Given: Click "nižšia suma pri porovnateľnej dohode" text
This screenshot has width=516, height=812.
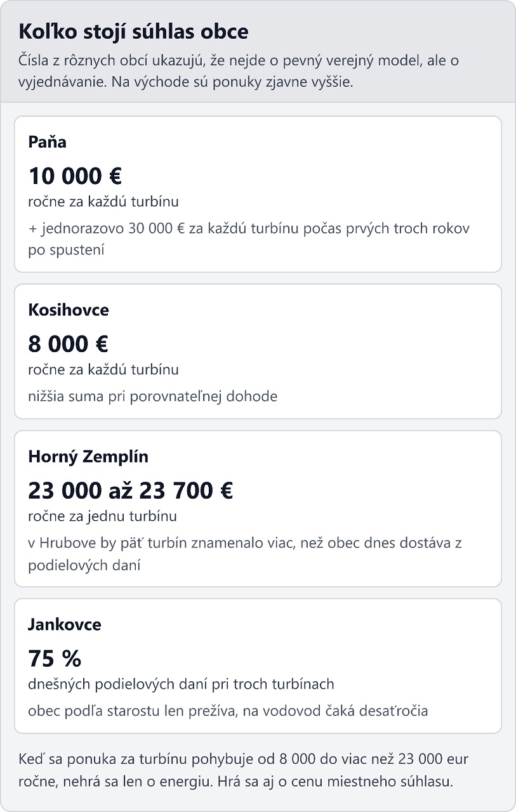Looking at the screenshot, I should click(x=153, y=396).
